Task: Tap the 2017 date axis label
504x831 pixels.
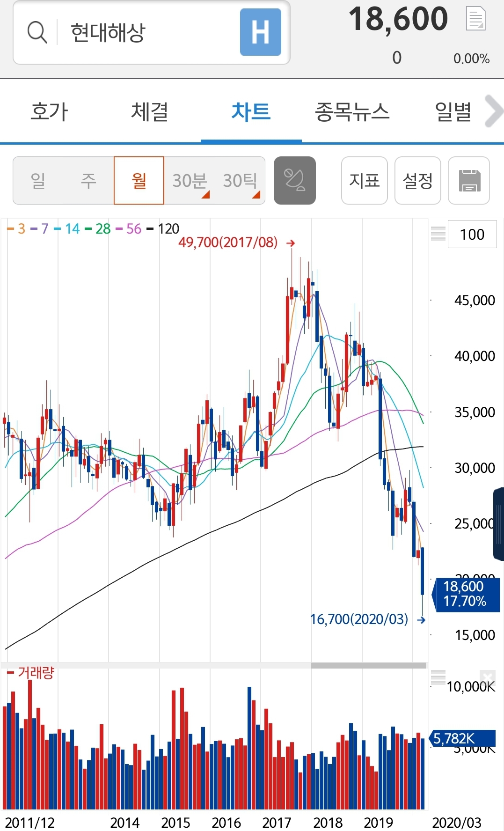Action: (277, 823)
